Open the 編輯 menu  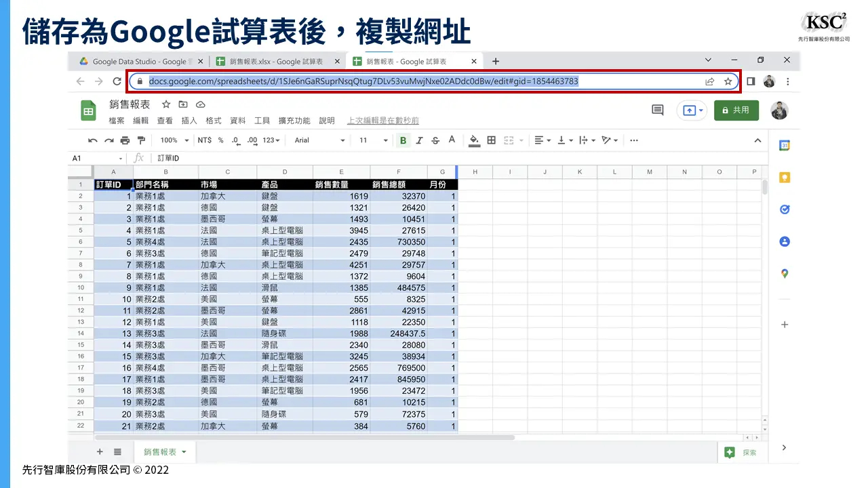pyautogui.click(x=140, y=121)
